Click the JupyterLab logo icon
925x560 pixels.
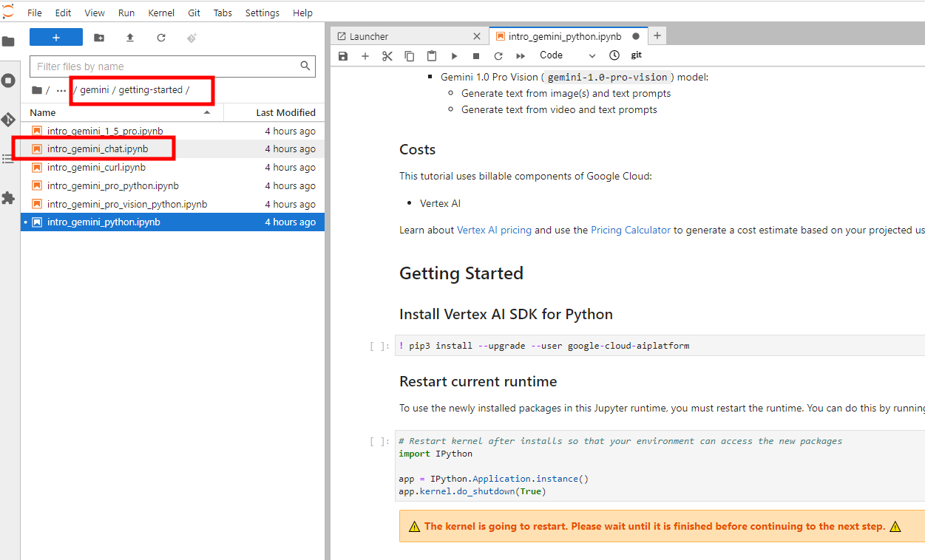click(7, 12)
